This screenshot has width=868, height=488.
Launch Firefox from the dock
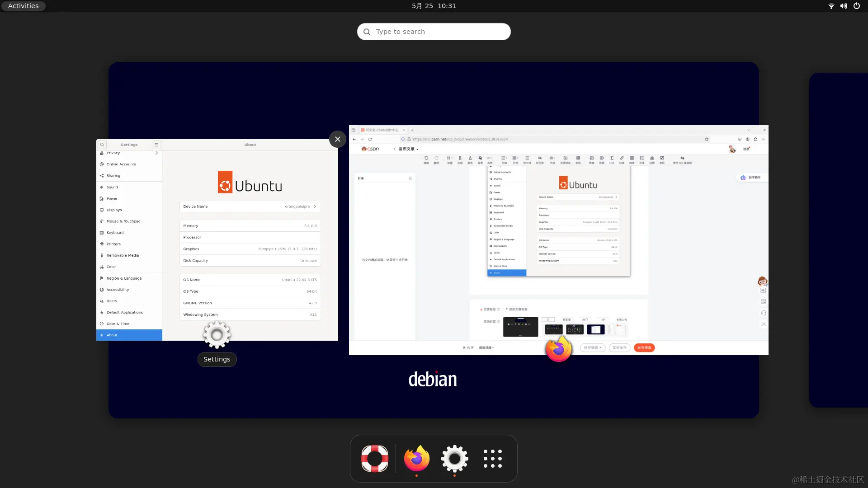(x=416, y=458)
